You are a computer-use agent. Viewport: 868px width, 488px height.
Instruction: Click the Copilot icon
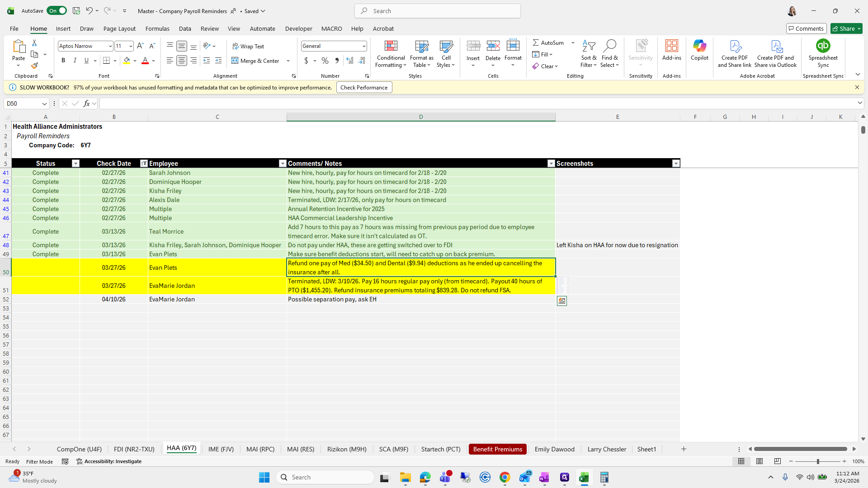pyautogui.click(x=699, y=50)
